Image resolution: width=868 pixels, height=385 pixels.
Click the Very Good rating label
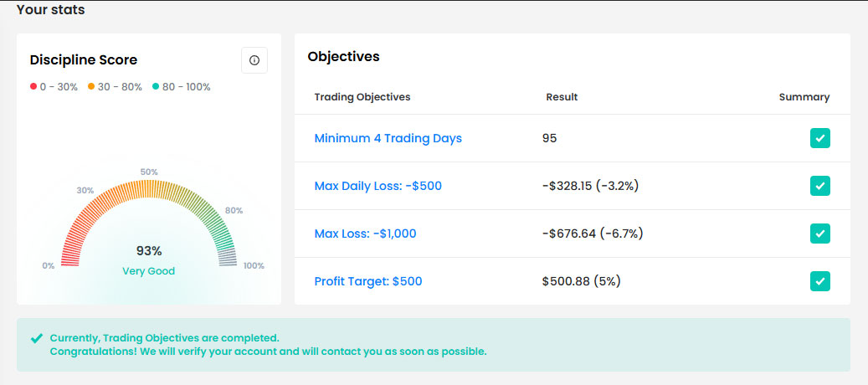(149, 271)
